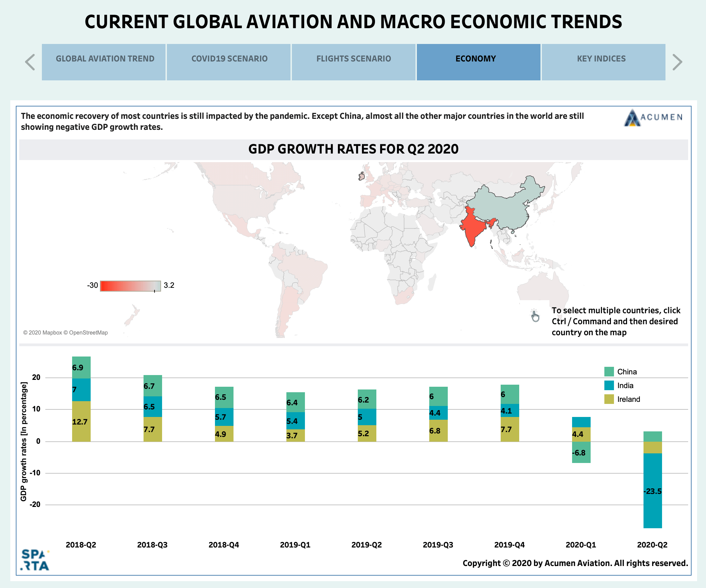Select Ireland on the map

click(x=361, y=177)
